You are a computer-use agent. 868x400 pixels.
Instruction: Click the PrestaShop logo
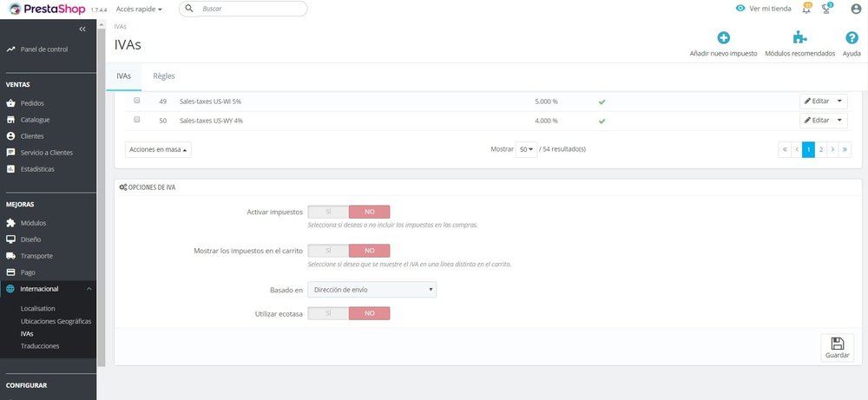(x=48, y=9)
